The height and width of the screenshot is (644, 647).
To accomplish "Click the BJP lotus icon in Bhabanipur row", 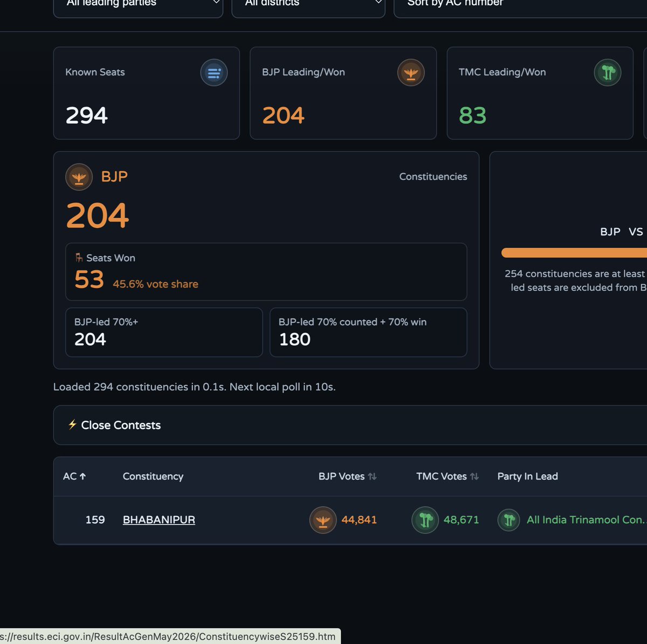I will pyautogui.click(x=323, y=520).
